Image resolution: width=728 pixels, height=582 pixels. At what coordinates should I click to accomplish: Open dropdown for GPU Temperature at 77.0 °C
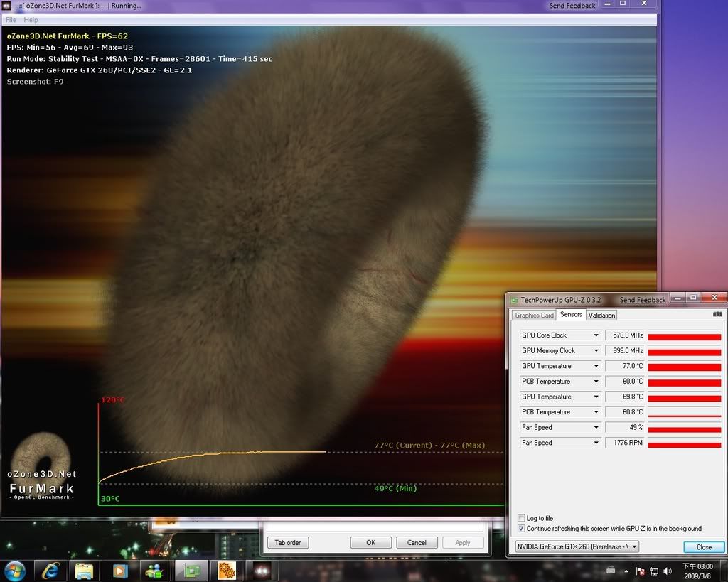596,366
